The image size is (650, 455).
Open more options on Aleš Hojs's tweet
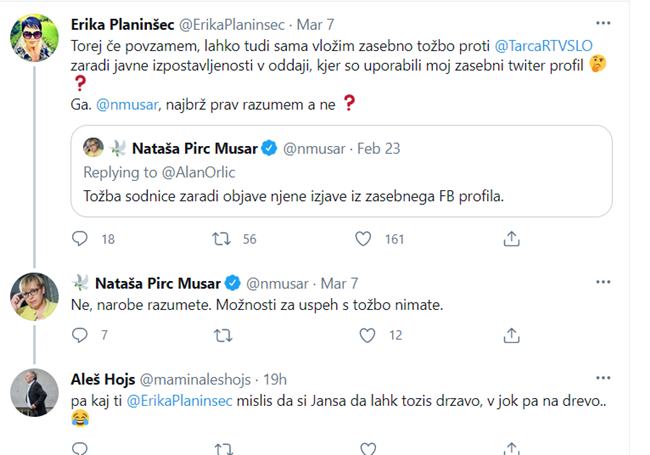[599, 380]
